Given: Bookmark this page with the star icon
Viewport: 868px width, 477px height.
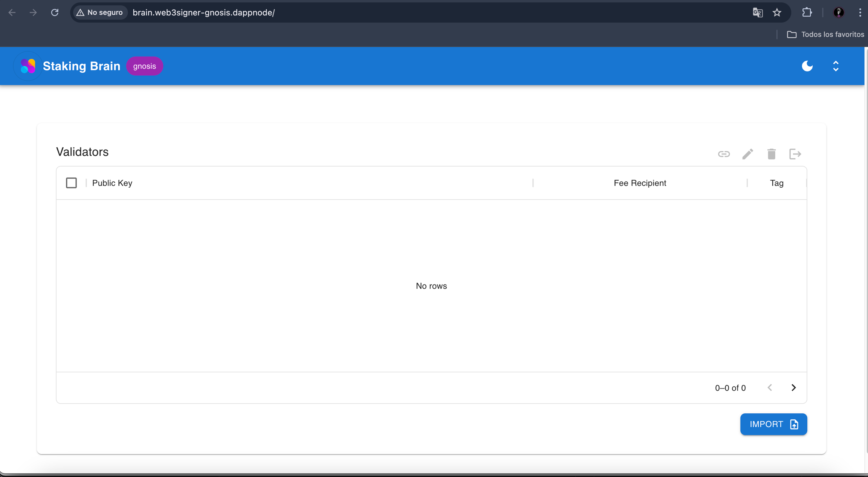Looking at the screenshot, I should coord(777,12).
